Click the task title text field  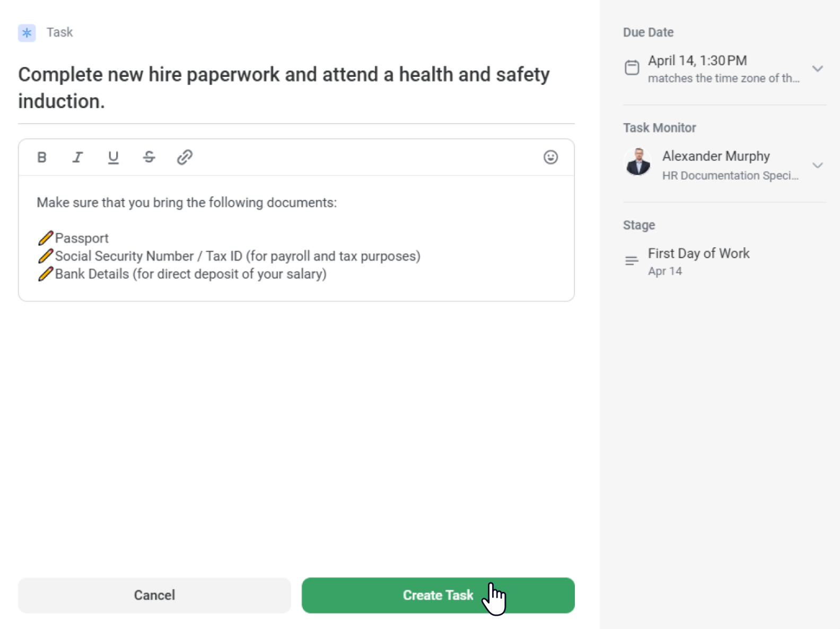pyautogui.click(x=296, y=88)
